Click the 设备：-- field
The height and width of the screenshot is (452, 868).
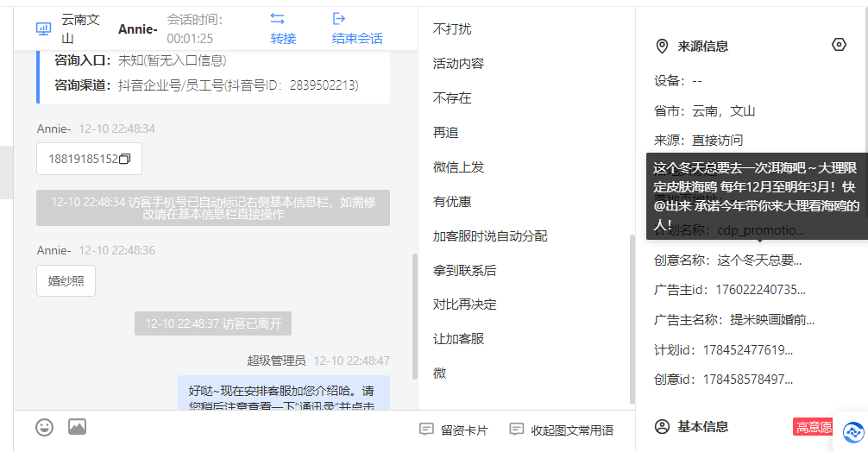(677, 81)
